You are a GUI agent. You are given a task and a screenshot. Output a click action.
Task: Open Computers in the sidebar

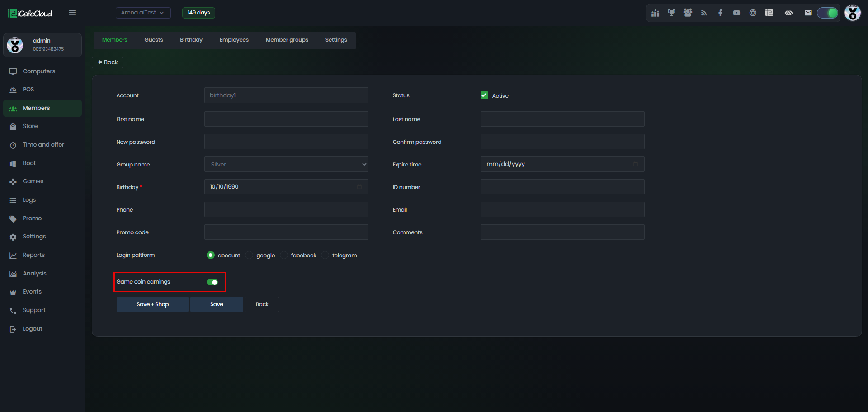[42, 71]
